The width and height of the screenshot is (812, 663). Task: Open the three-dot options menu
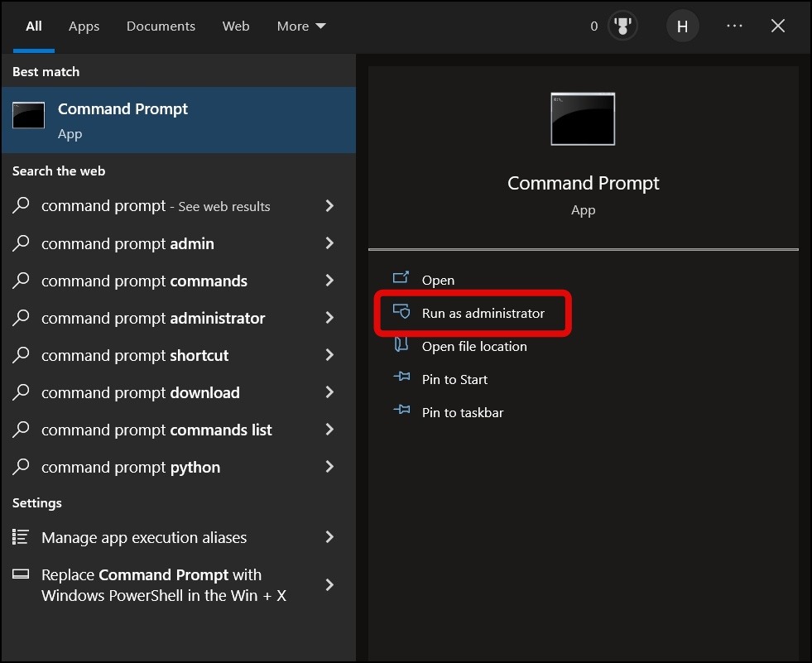click(734, 26)
